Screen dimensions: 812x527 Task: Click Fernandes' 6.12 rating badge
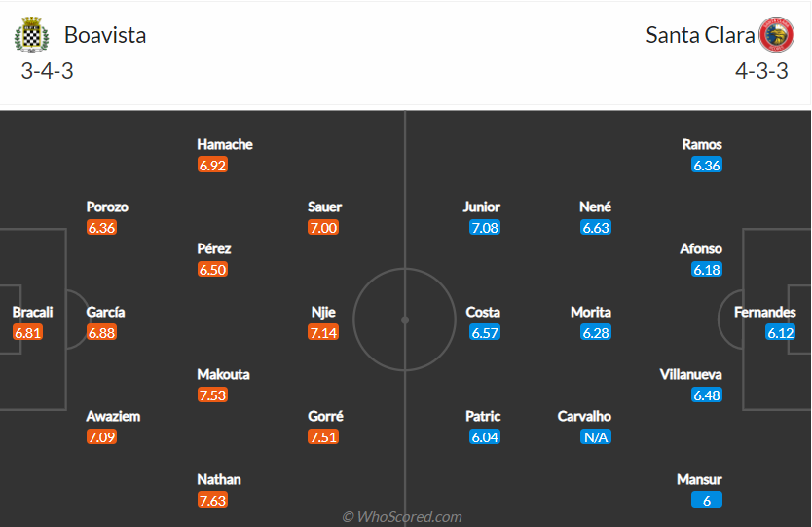click(781, 333)
